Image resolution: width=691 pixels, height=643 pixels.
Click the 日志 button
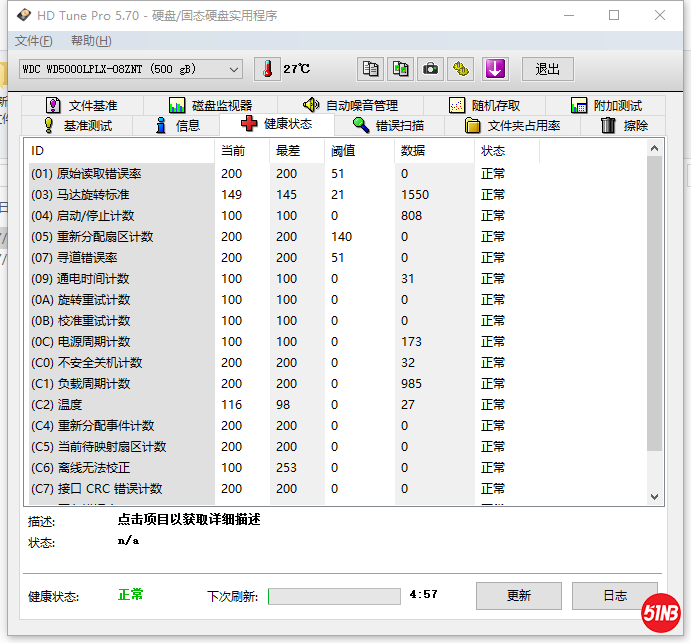click(x=615, y=596)
